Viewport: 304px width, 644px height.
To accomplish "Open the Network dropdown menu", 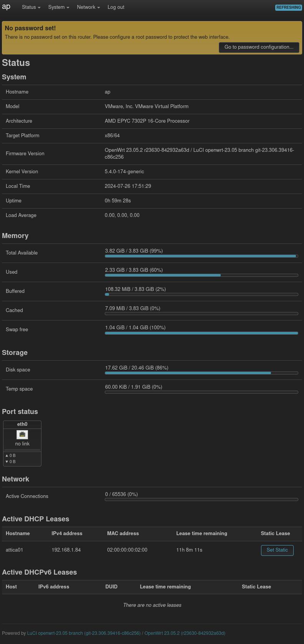I will [x=88, y=7].
